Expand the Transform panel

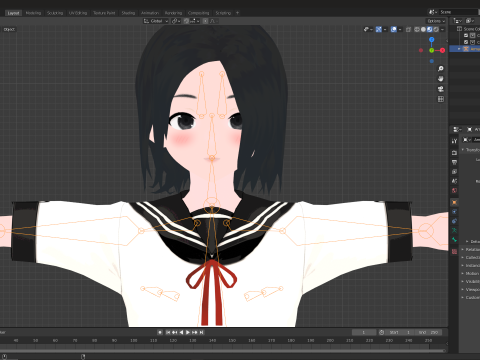click(x=471, y=150)
